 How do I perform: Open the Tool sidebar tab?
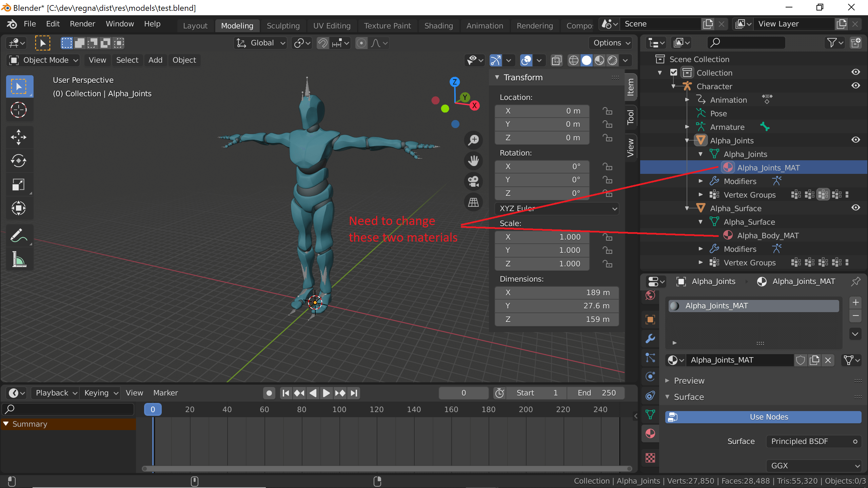[x=630, y=117]
